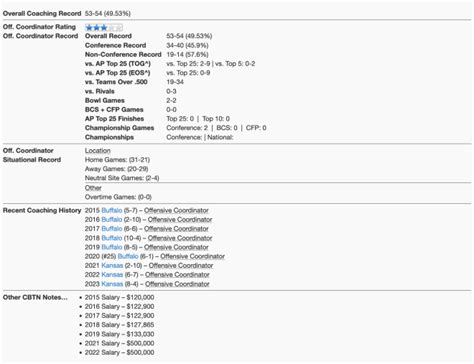The height and width of the screenshot is (364, 474).
Task: Click the Off. Coordinator star rating
Action: coord(104,28)
